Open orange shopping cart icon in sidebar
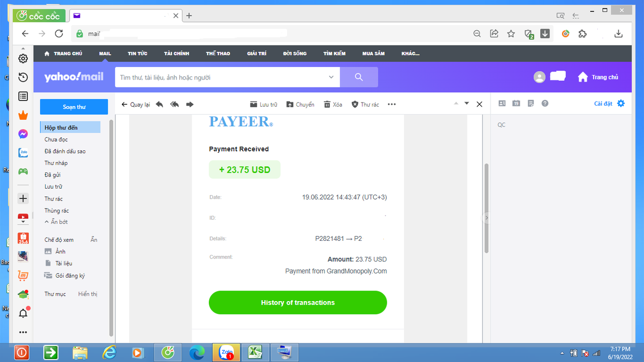The height and width of the screenshot is (362, 644). click(x=23, y=276)
